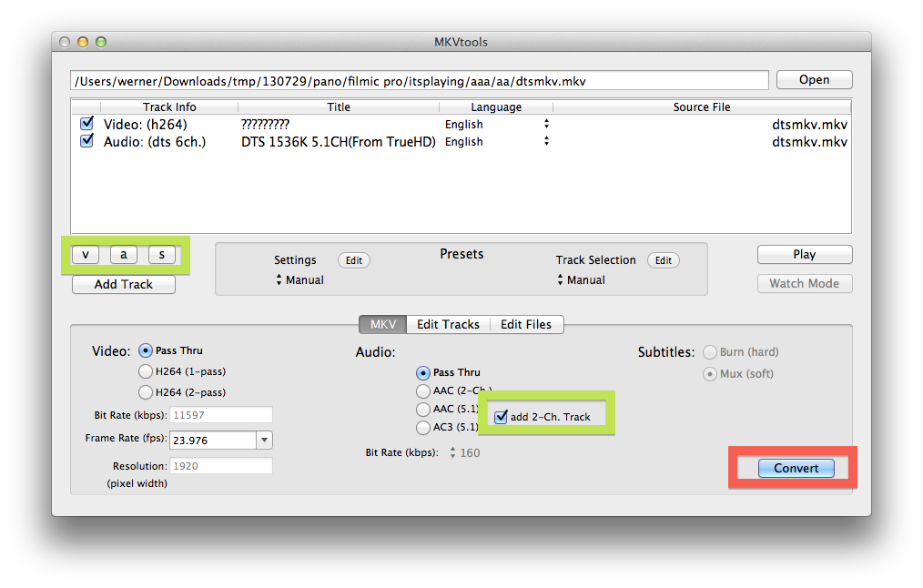Screen dimensions: 923x588
Task: Select AAC (5.1) audio option
Action: [422, 409]
